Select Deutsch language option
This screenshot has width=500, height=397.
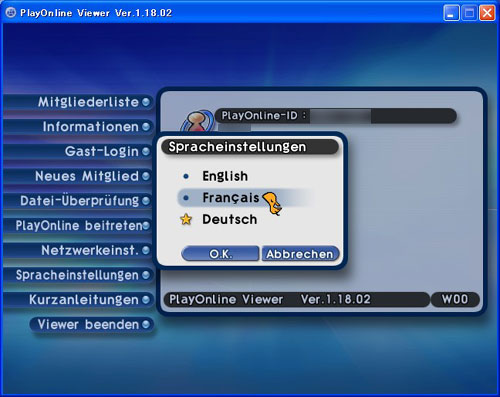[230, 219]
